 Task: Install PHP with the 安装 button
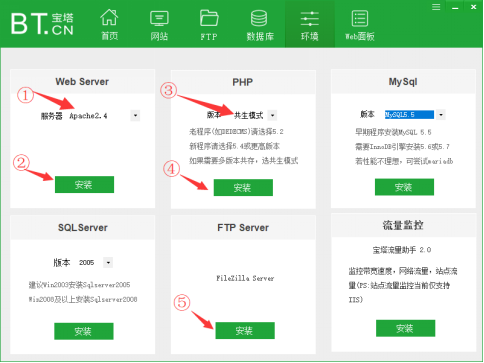[243, 187]
